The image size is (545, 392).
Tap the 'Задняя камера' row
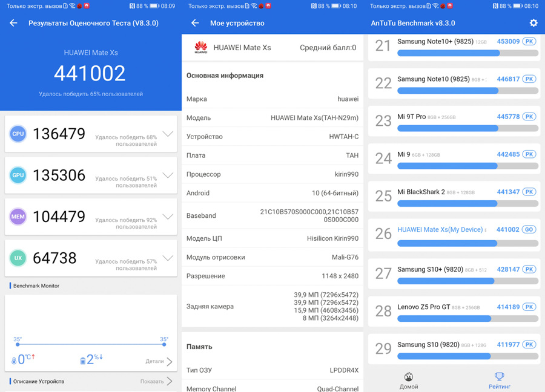click(272, 306)
